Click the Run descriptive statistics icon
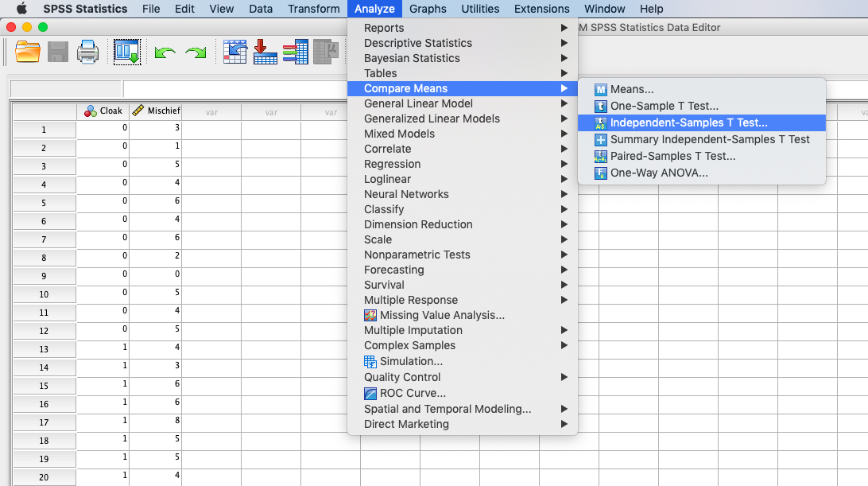This screenshot has height=486, width=868. coord(326,52)
